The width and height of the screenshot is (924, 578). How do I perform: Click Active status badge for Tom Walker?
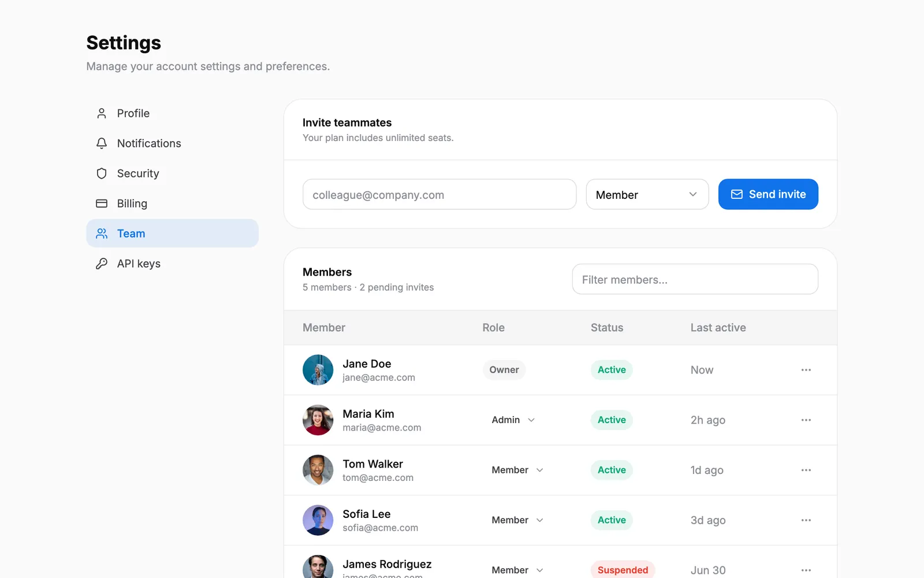point(612,470)
